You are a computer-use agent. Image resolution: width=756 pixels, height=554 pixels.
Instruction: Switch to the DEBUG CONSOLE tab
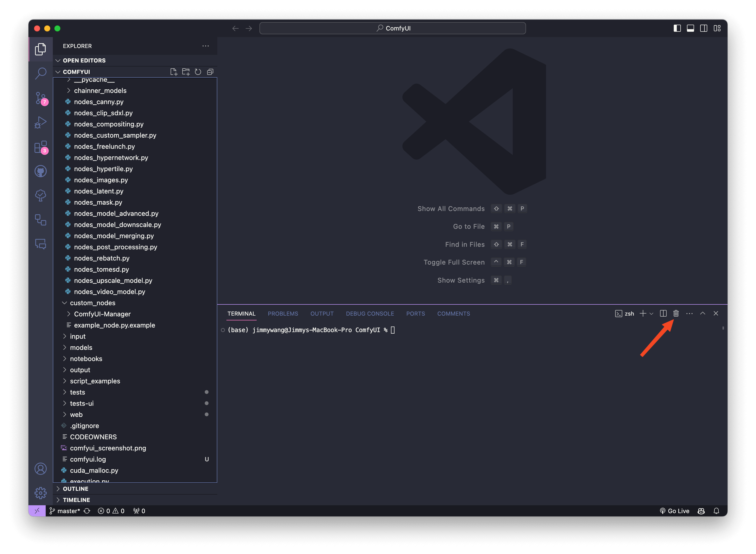coord(370,314)
